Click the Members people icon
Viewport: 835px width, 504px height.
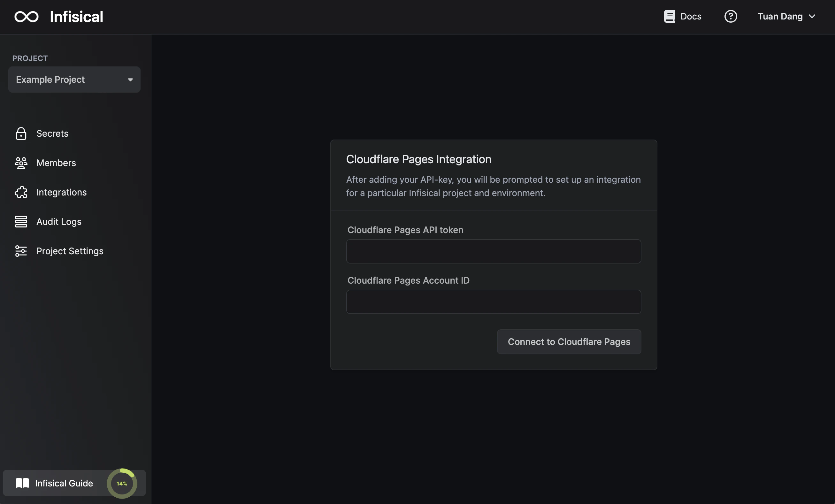21,163
